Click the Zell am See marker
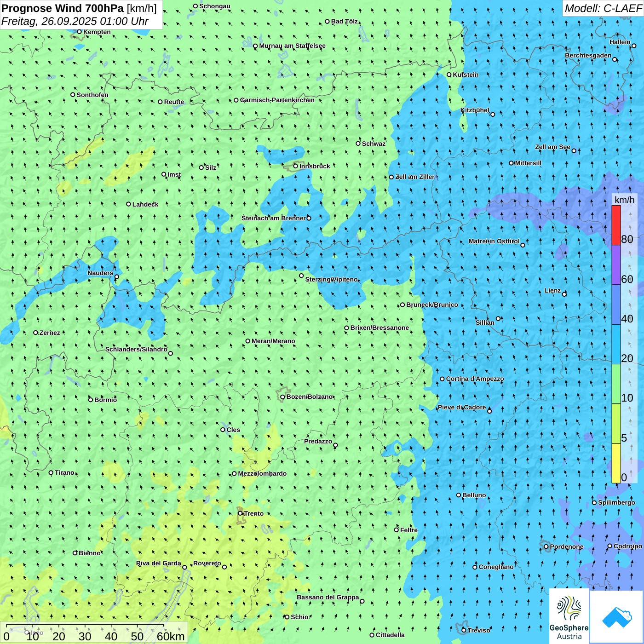 [x=574, y=150]
